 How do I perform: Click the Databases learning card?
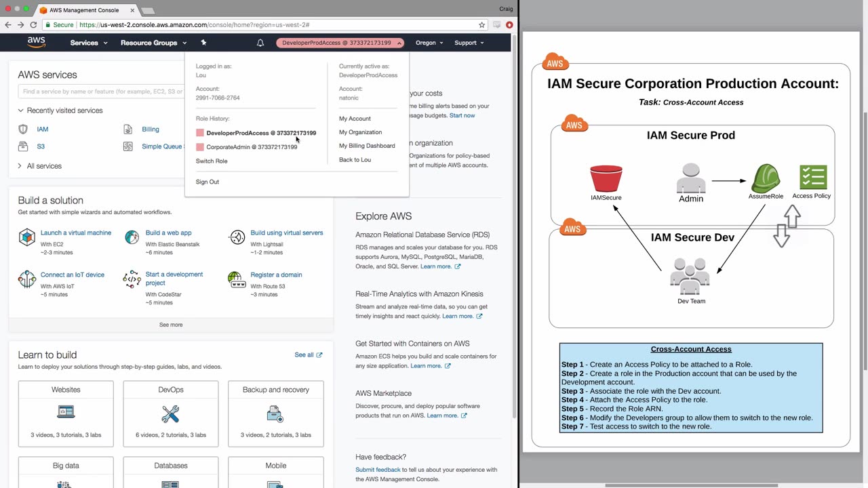point(171,472)
